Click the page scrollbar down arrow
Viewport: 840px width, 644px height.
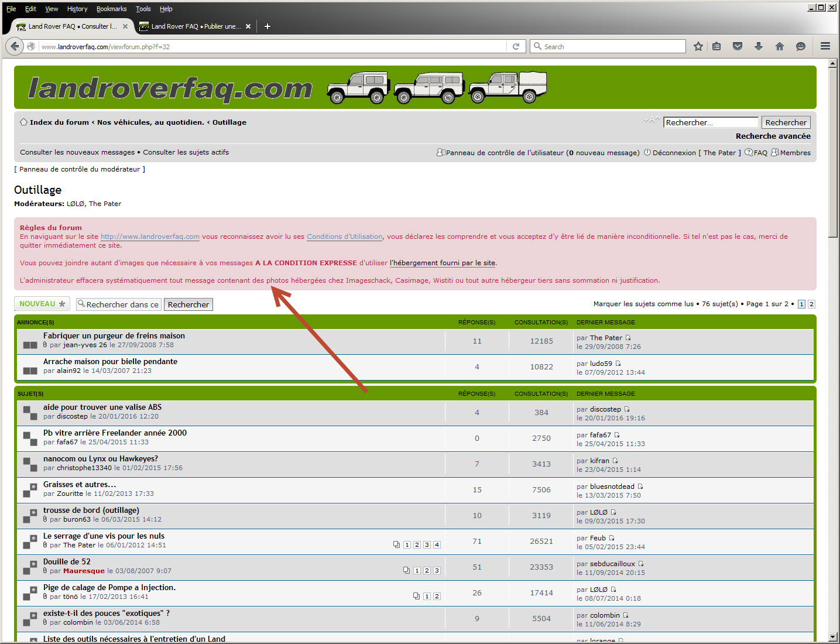[832, 637]
